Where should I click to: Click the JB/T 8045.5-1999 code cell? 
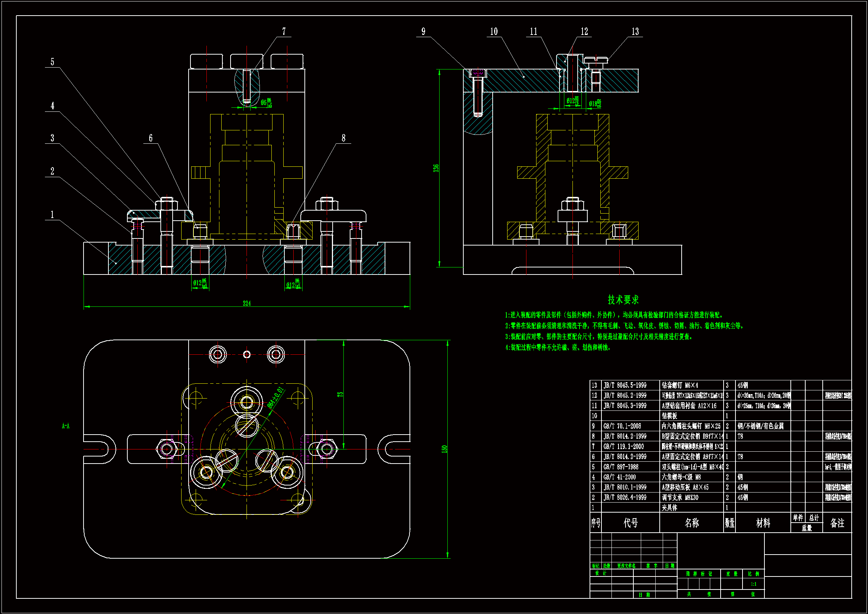[x=624, y=385]
